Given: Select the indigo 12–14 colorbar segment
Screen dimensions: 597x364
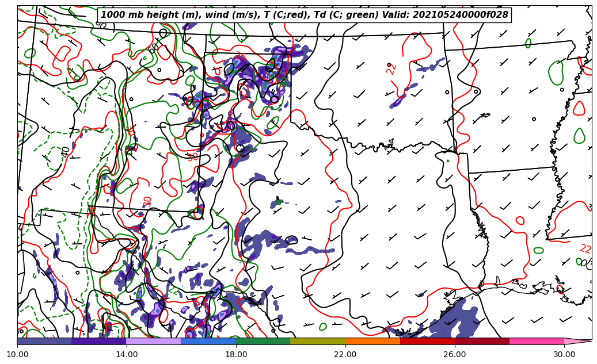Looking at the screenshot, I should pyautogui.click(x=99, y=341).
